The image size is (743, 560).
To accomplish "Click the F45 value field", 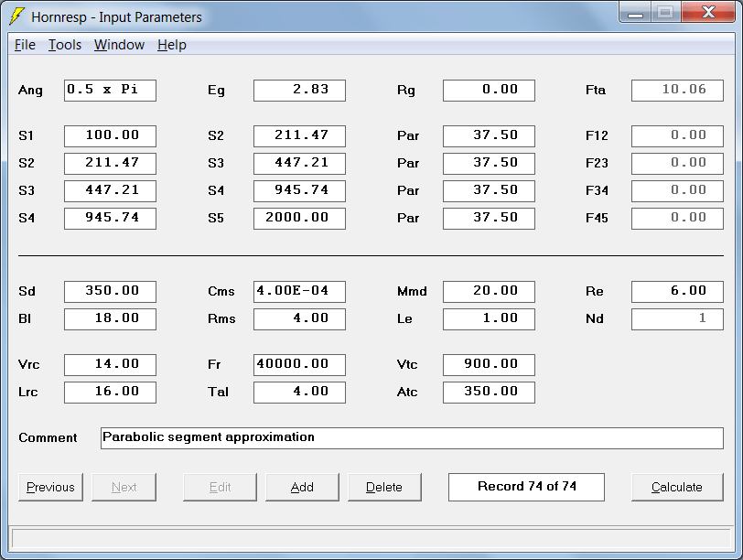I will click(678, 219).
